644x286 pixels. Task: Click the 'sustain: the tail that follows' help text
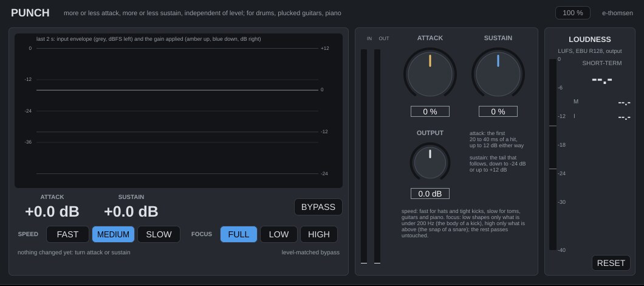point(498,164)
